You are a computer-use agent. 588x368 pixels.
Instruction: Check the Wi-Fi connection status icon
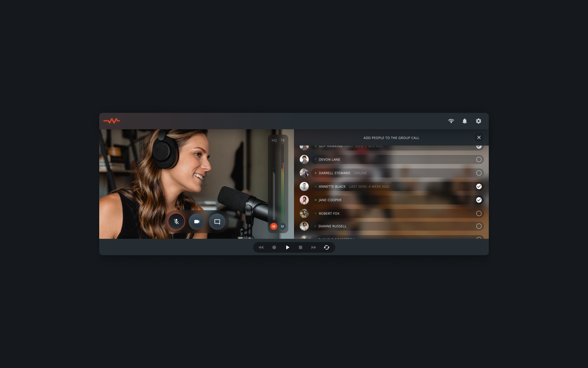click(451, 121)
